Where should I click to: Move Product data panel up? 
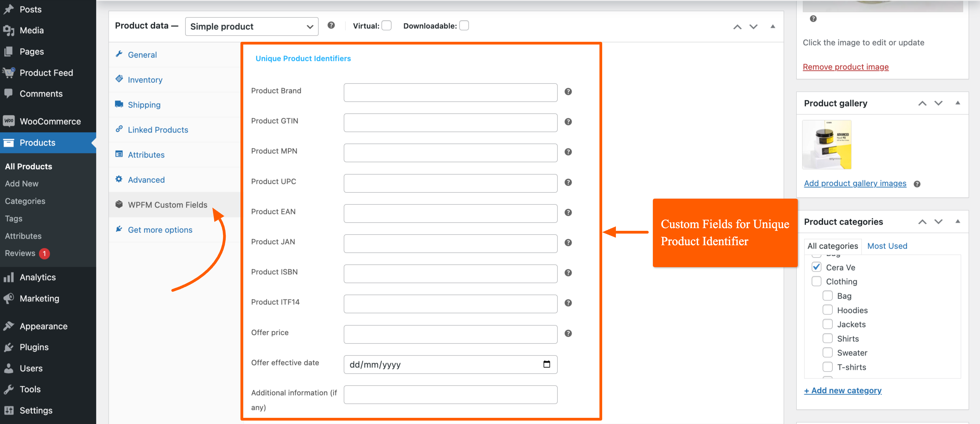point(737,27)
